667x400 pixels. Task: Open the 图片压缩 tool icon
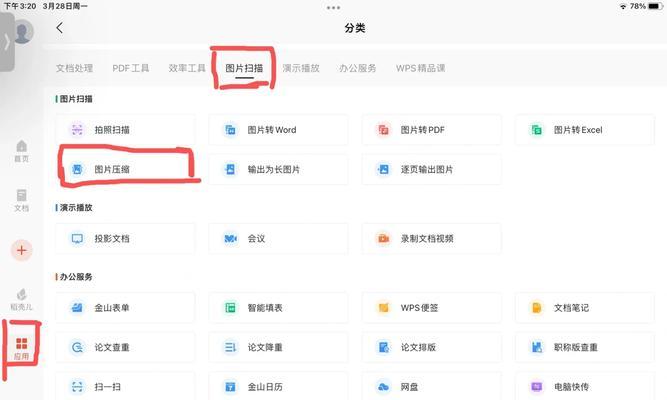[x=77, y=169]
